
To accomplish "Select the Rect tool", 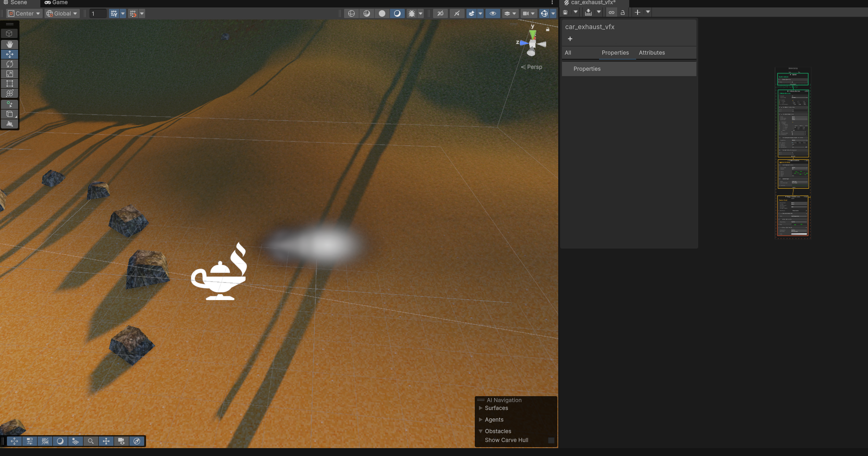I will click(x=9, y=83).
